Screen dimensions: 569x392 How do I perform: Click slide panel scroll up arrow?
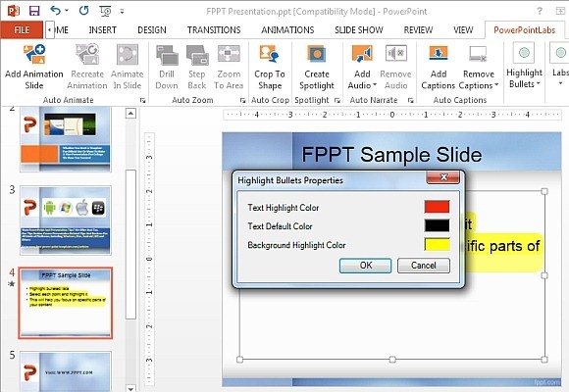[130, 114]
